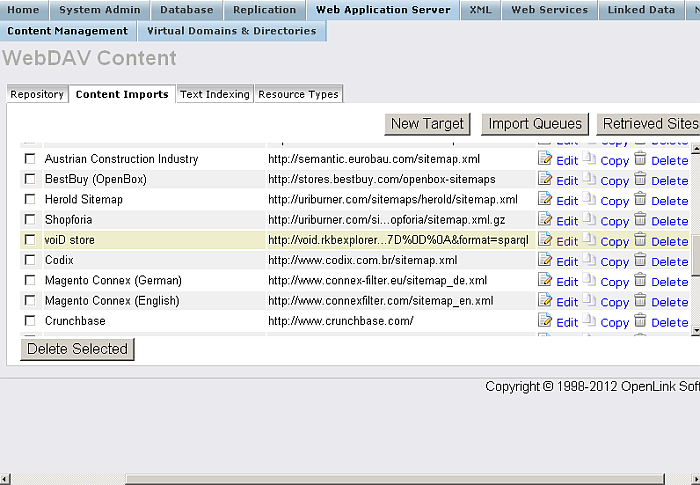Click trash icon for Magento Connex (German)
The width and height of the screenshot is (700, 485).
click(640, 280)
